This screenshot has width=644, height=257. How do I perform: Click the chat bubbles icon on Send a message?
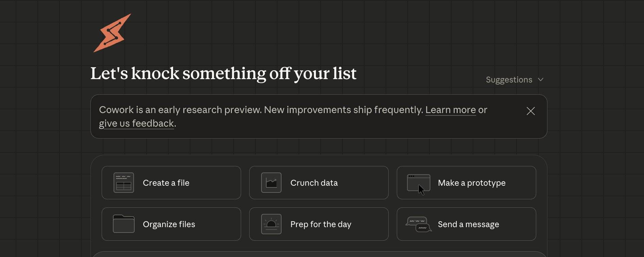coord(419,224)
